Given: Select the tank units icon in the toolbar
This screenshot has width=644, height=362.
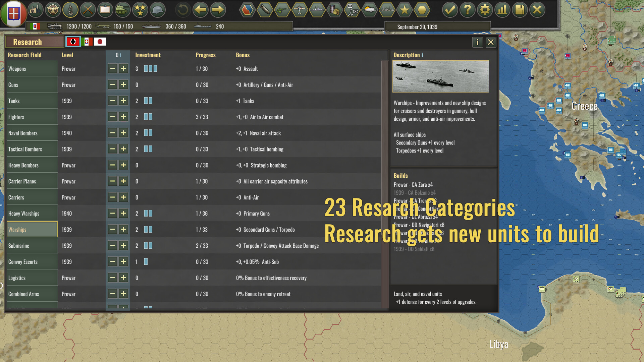Looking at the screenshot, I should (123, 10).
